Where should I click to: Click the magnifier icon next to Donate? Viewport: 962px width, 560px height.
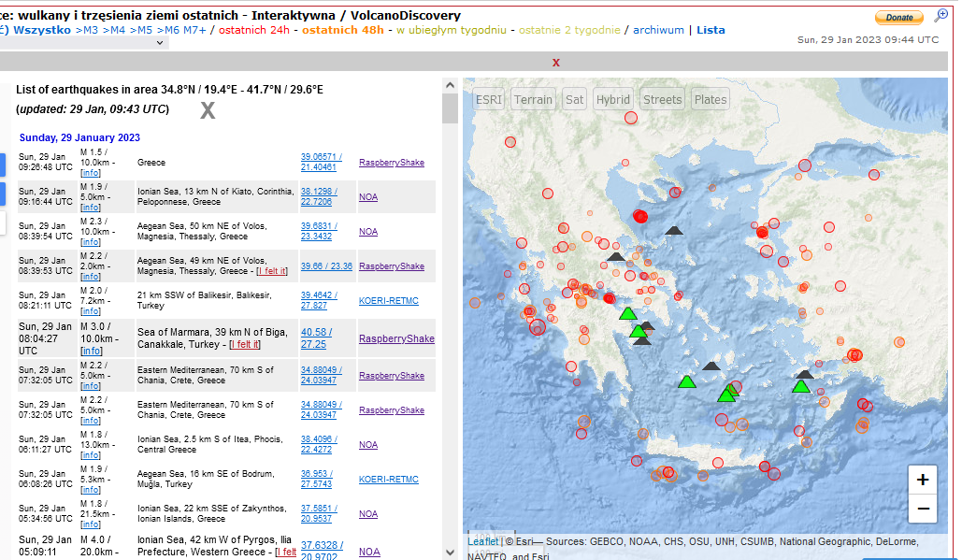pos(940,16)
